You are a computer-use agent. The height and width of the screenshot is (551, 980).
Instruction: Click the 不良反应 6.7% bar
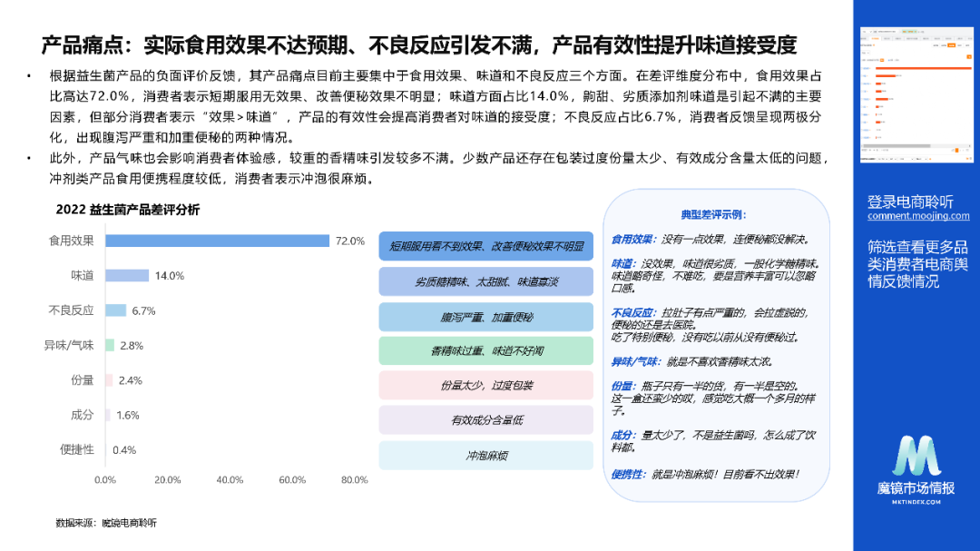coord(116,310)
